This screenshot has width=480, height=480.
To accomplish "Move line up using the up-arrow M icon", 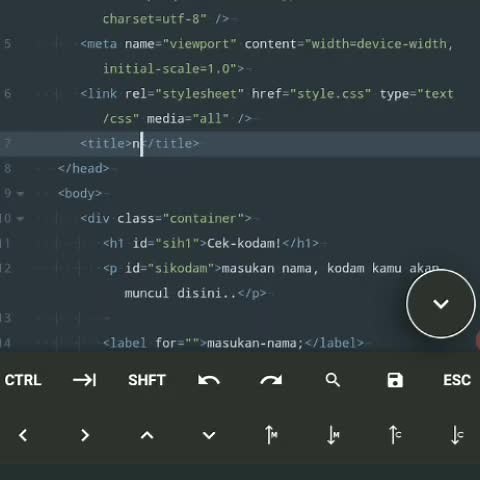I will coord(271,435).
